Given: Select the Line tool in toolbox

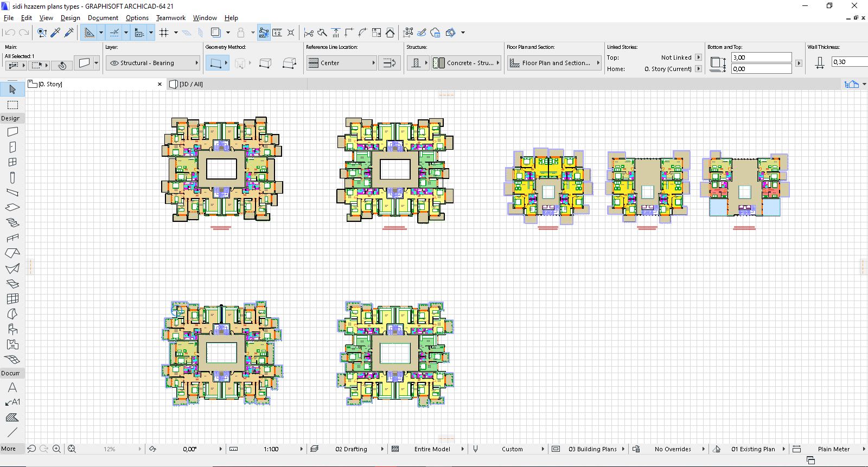Looking at the screenshot, I should click(12, 432).
